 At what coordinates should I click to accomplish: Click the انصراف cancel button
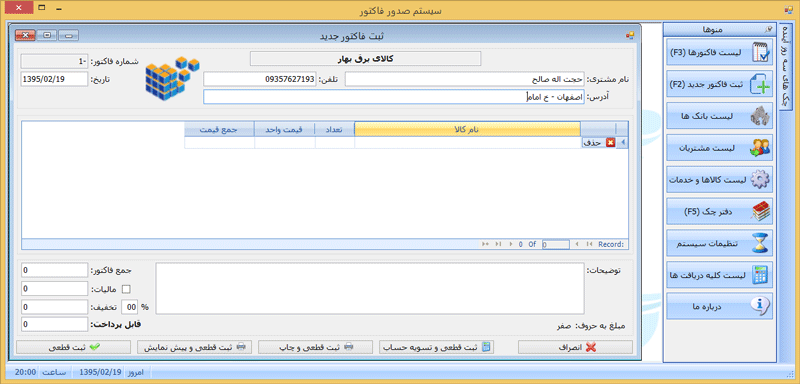[575, 347]
